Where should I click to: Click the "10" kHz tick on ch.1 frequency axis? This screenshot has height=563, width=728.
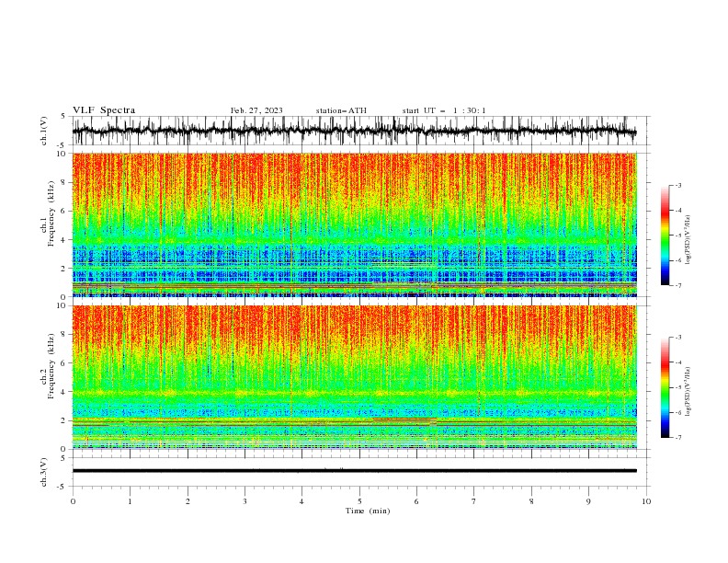(62, 154)
